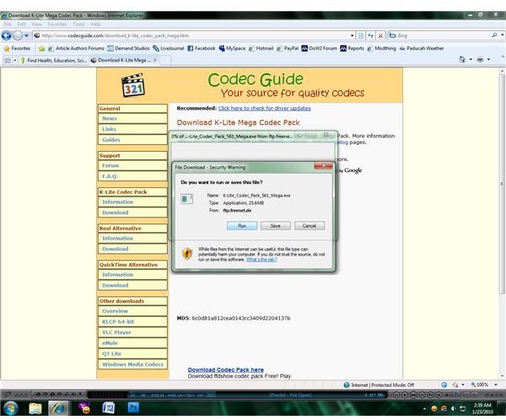Open the DoW2 Forum favorite

coord(319,48)
